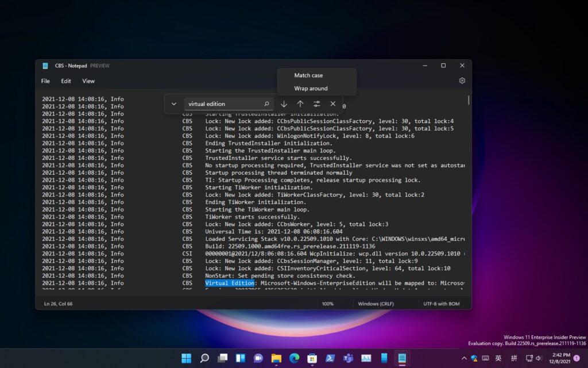588x368 pixels.
Task: Click the find next down arrow
Action: tap(284, 104)
